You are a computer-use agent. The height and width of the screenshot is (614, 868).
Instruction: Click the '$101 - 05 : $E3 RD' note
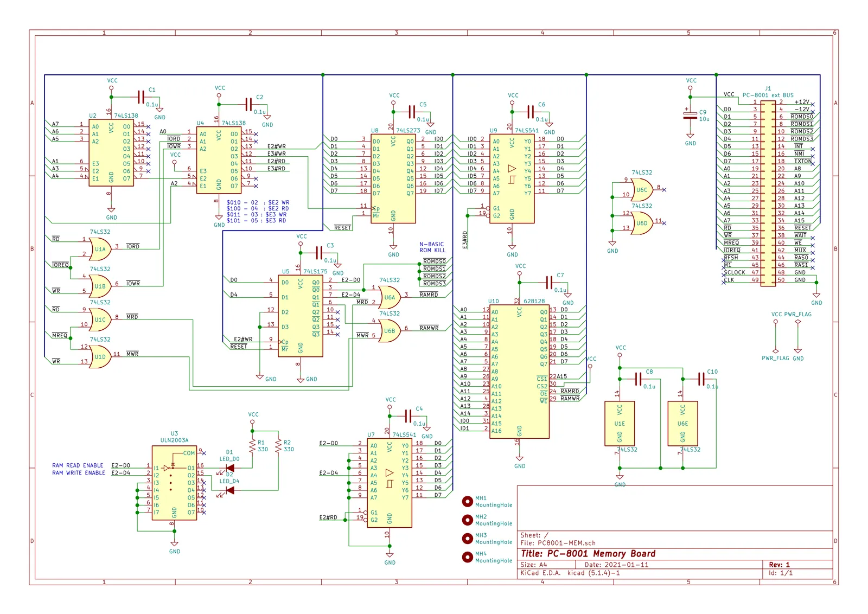[x=256, y=221]
